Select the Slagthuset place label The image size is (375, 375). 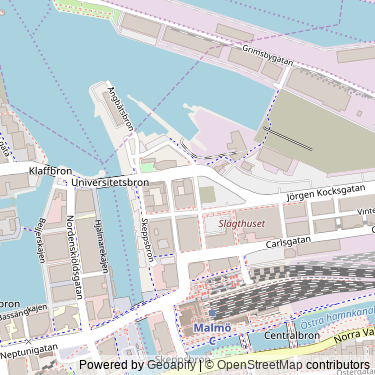tap(242, 224)
